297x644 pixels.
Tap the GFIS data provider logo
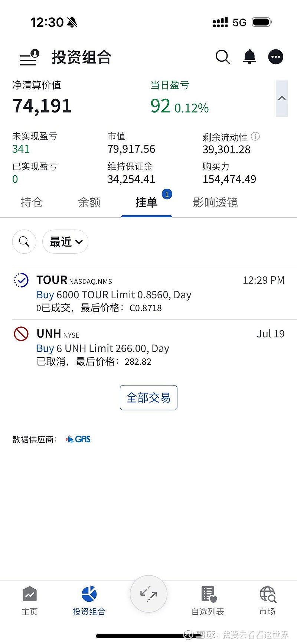click(x=78, y=439)
